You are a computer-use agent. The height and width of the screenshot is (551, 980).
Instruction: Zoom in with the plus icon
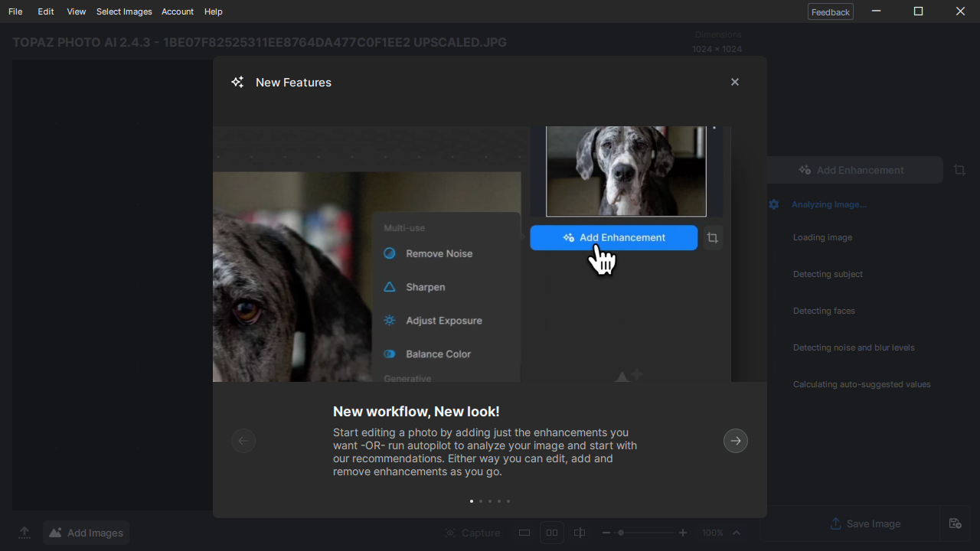(683, 533)
